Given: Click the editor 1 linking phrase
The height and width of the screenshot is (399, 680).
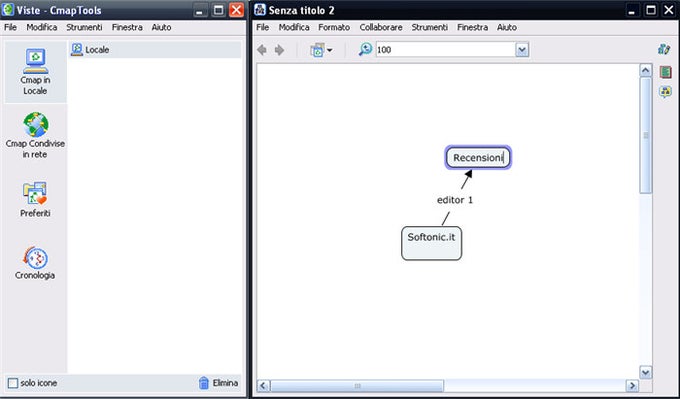Looking at the screenshot, I should 455,200.
